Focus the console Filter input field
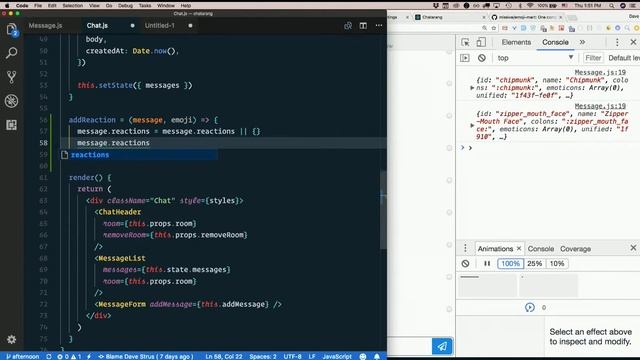Viewport: 640px width, 360px height. click(x=593, y=58)
